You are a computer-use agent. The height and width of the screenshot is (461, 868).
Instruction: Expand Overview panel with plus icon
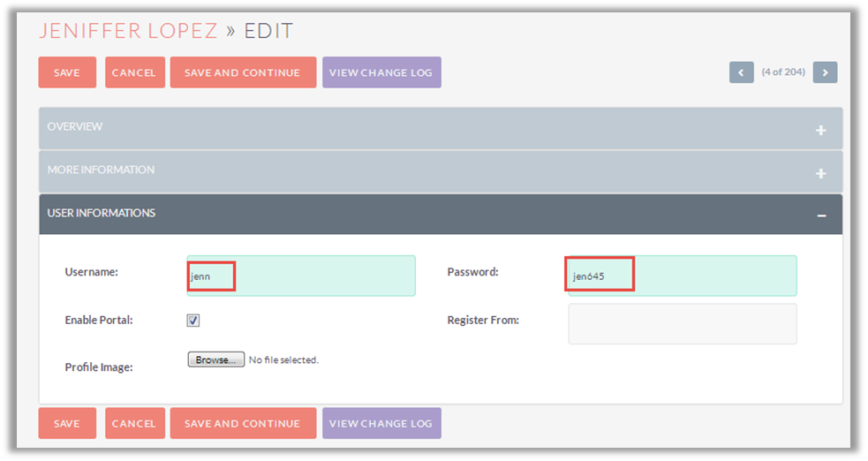pyautogui.click(x=820, y=130)
